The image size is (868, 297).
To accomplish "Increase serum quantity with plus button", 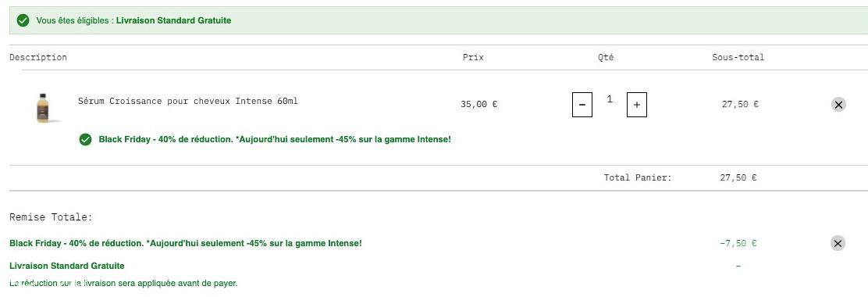I will click(x=637, y=105).
